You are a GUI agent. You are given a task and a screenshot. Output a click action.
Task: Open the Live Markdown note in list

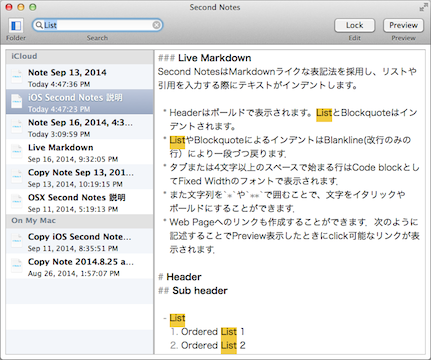point(79,152)
